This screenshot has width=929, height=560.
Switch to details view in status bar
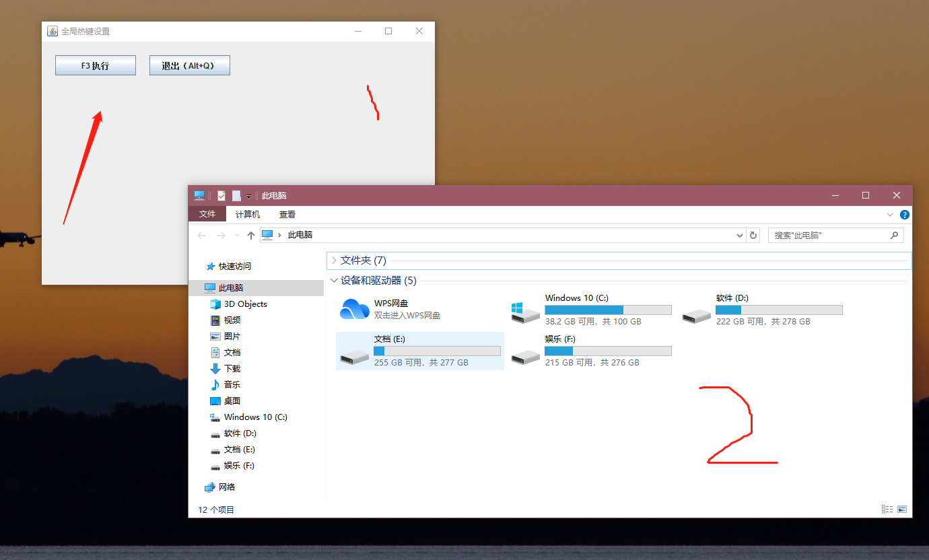coord(887,510)
